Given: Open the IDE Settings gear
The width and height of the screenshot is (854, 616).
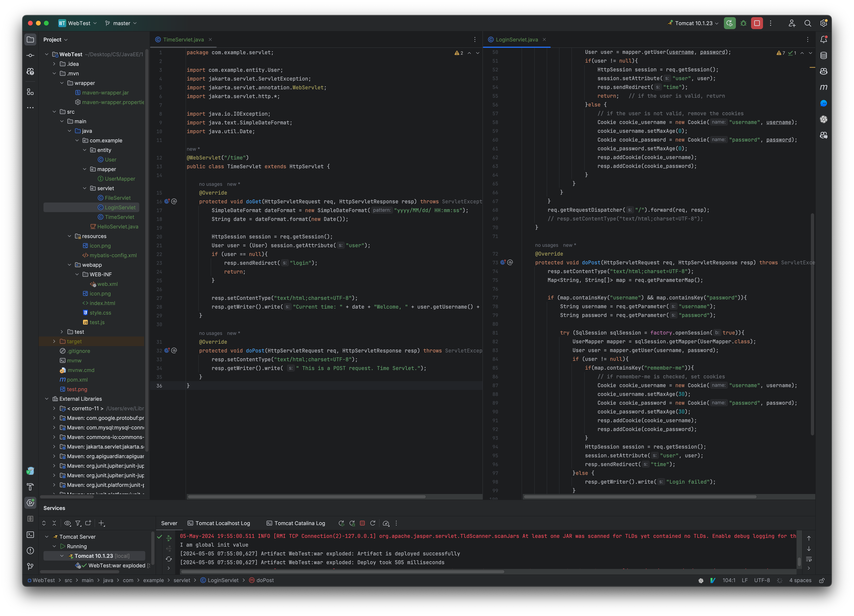Looking at the screenshot, I should [x=823, y=23].
